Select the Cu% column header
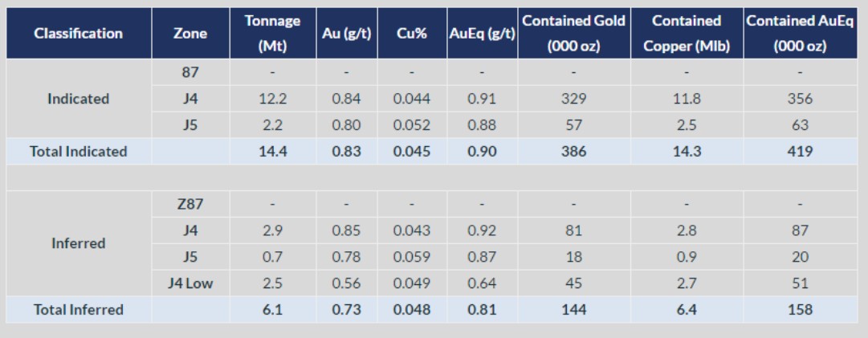The width and height of the screenshot is (868, 338). pyautogui.click(x=413, y=34)
